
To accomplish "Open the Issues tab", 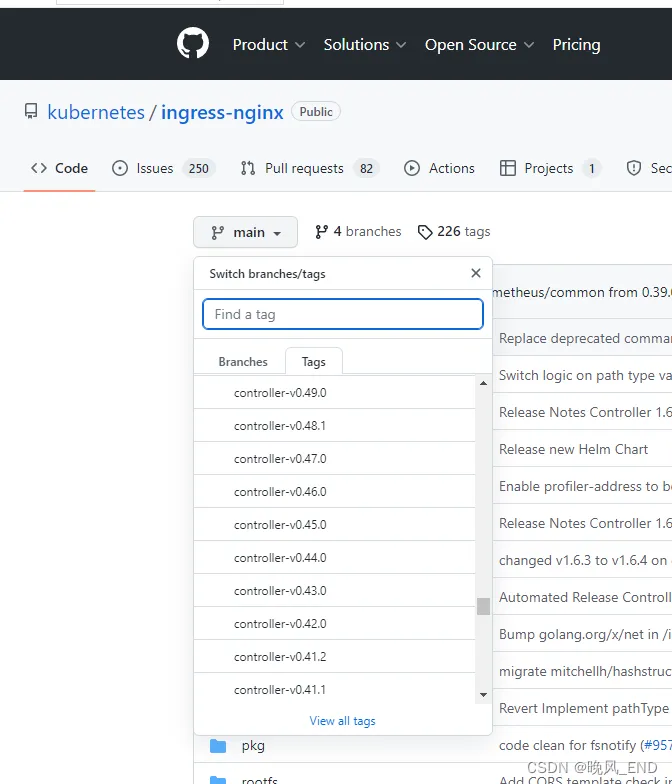I will (163, 168).
